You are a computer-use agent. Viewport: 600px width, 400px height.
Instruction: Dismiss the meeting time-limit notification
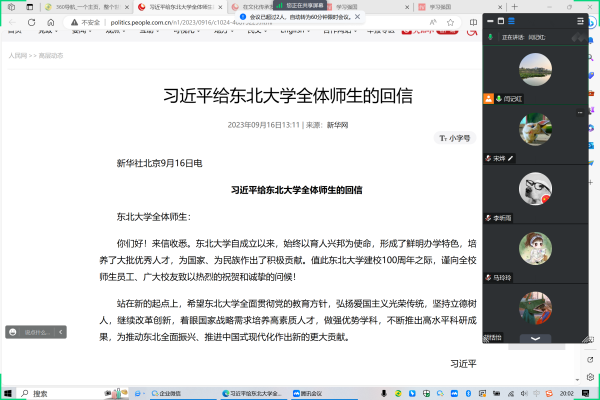tap(357, 17)
